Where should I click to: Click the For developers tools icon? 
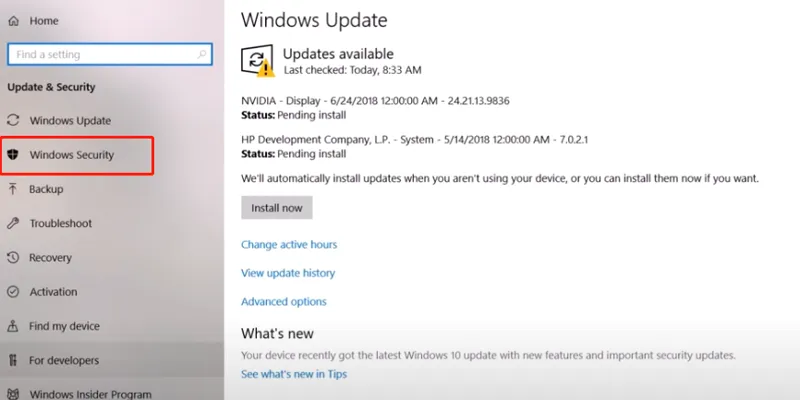13,360
